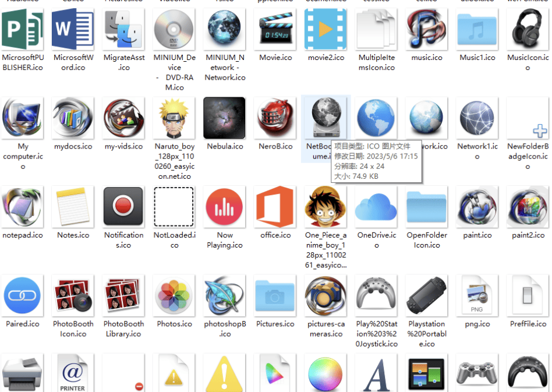Select the Notifications.ico red record icon
This screenshot has height=392, width=552.
123,207
